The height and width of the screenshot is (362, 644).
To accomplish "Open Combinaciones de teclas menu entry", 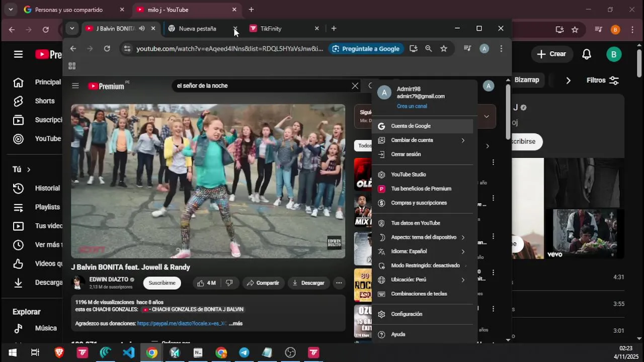I will click(x=423, y=294).
